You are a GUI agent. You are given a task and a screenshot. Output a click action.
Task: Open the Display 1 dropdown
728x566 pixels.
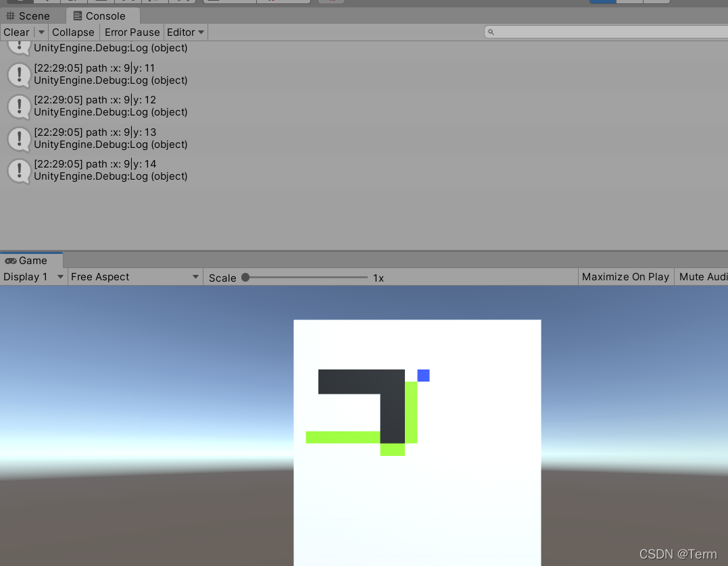(33, 277)
